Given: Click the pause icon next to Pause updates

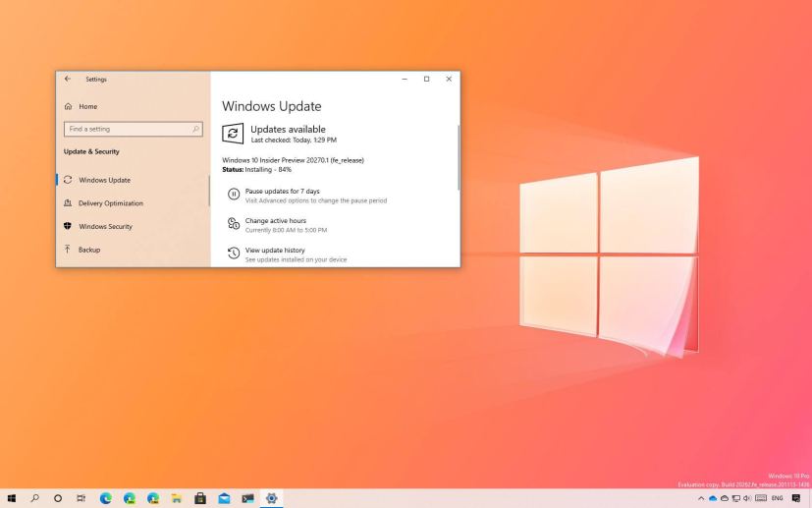Looking at the screenshot, I should click(x=234, y=194).
